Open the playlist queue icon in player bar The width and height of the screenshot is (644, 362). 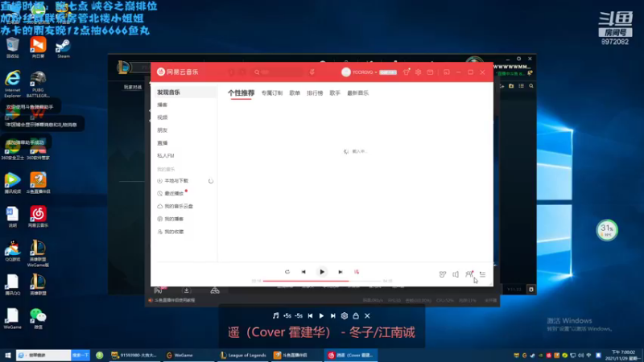coord(482,274)
